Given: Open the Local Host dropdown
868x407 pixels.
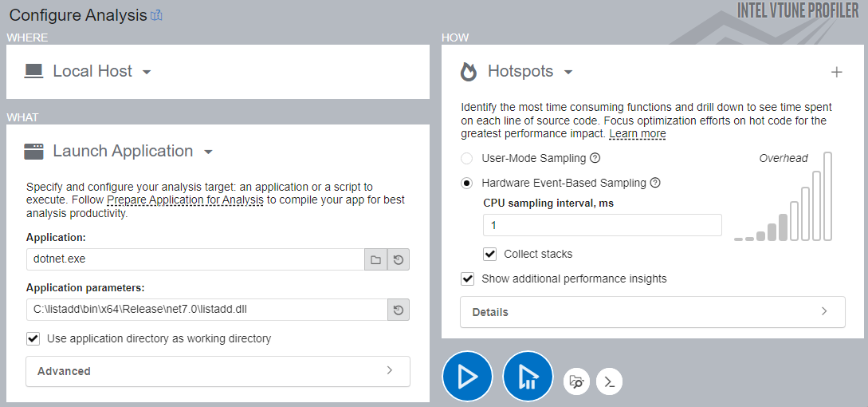Looking at the screenshot, I should click(x=147, y=72).
